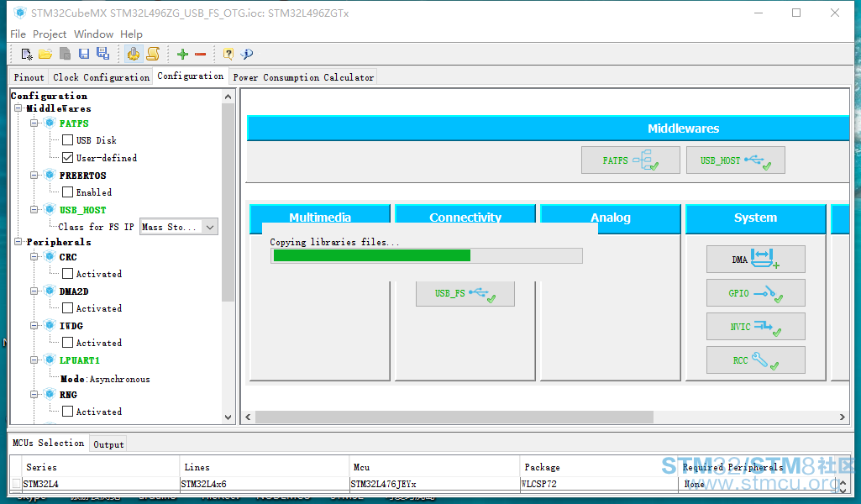Switch to the Output tab
The image size is (861, 504).
[x=108, y=444]
